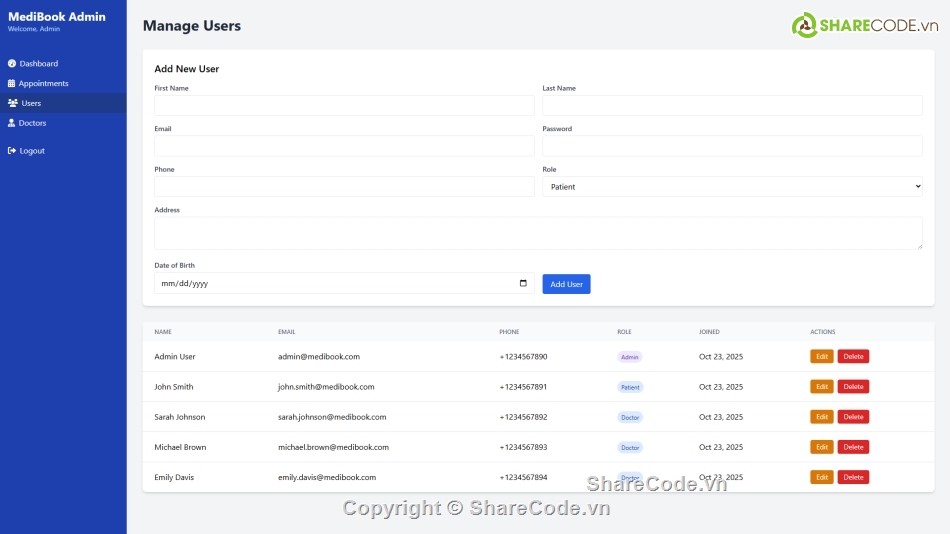Viewport: 950px width, 534px height.
Task: Click the Users group icon
Action: pos(12,103)
